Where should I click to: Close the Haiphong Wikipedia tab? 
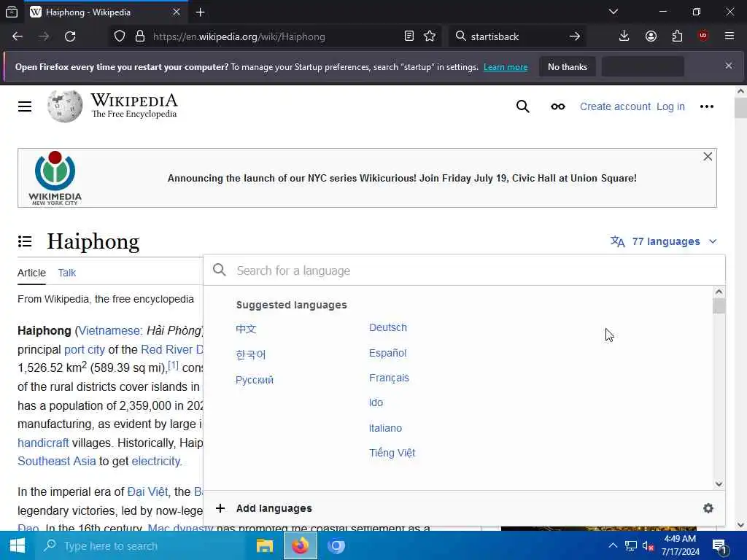[x=177, y=12]
